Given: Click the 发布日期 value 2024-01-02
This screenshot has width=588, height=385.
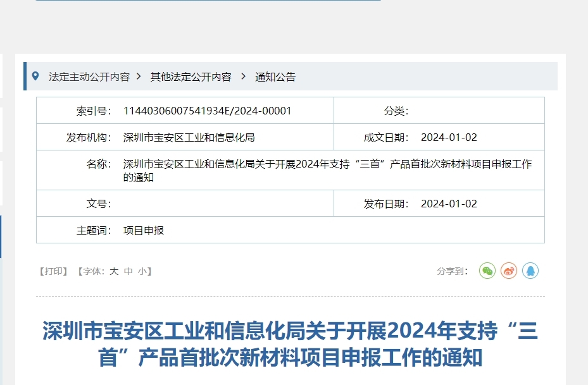Looking at the screenshot, I should pos(449,204).
